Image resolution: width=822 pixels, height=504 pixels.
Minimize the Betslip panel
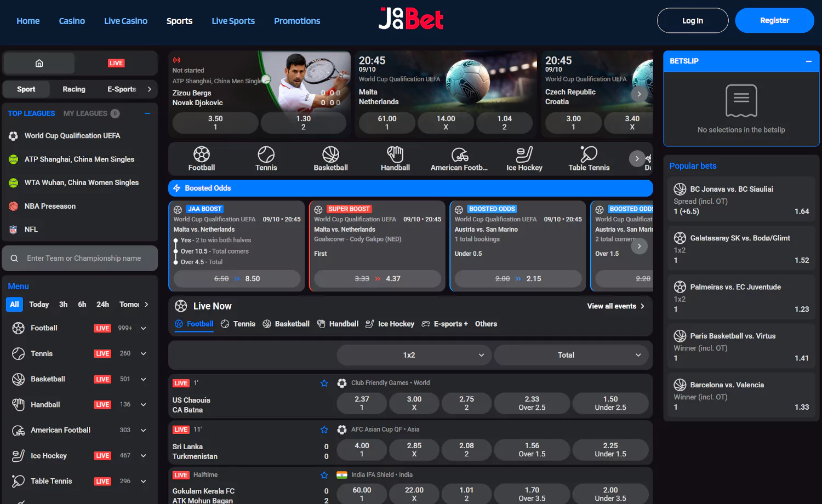808,61
